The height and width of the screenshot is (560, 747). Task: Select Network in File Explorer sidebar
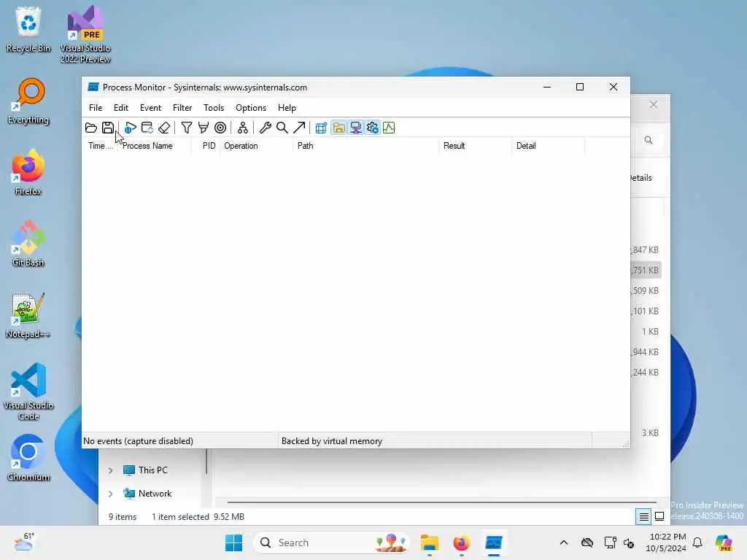tap(147, 494)
